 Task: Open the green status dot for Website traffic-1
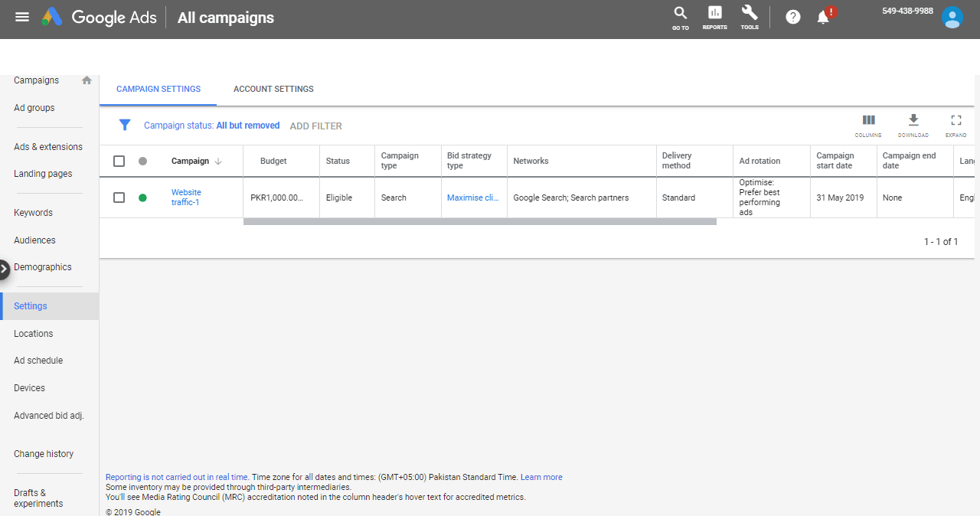point(142,198)
